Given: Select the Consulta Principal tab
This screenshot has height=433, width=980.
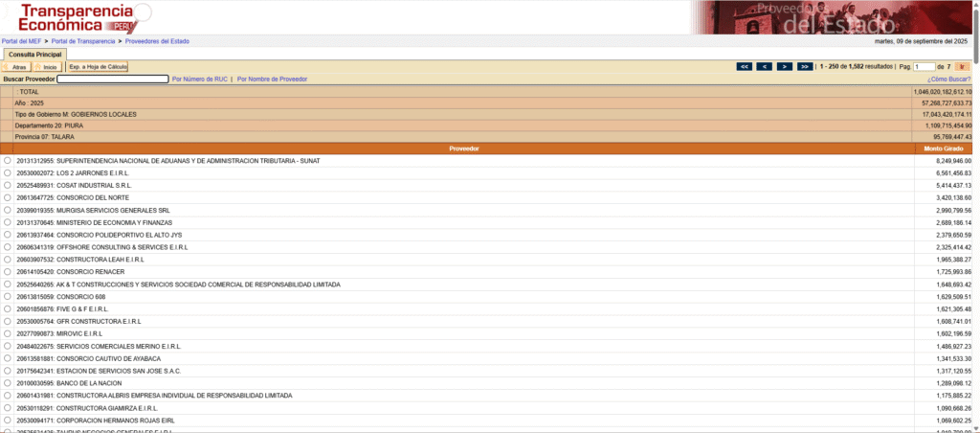Looking at the screenshot, I should (x=35, y=55).
